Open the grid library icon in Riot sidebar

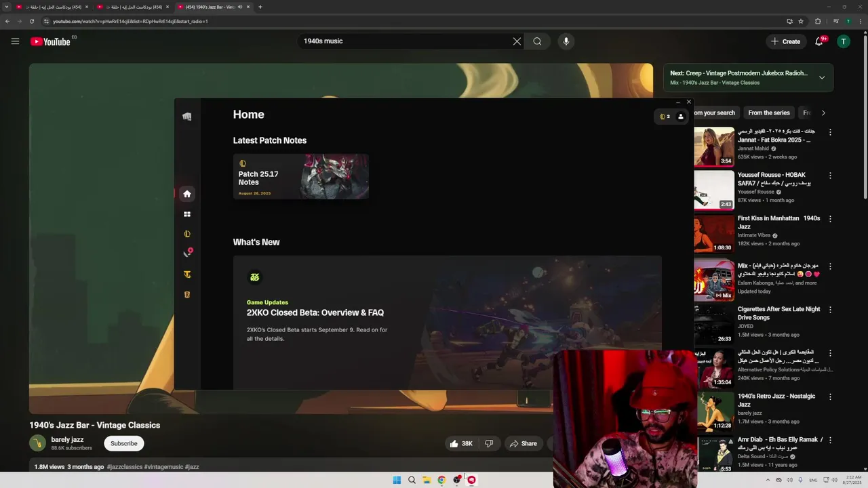pos(187,214)
